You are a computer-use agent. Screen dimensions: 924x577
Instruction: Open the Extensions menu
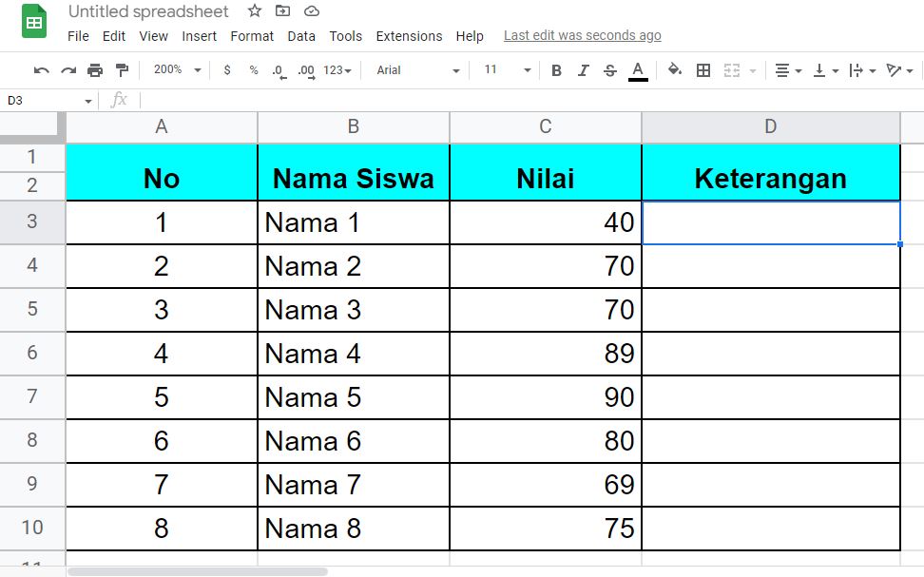[x=409, y=36]
